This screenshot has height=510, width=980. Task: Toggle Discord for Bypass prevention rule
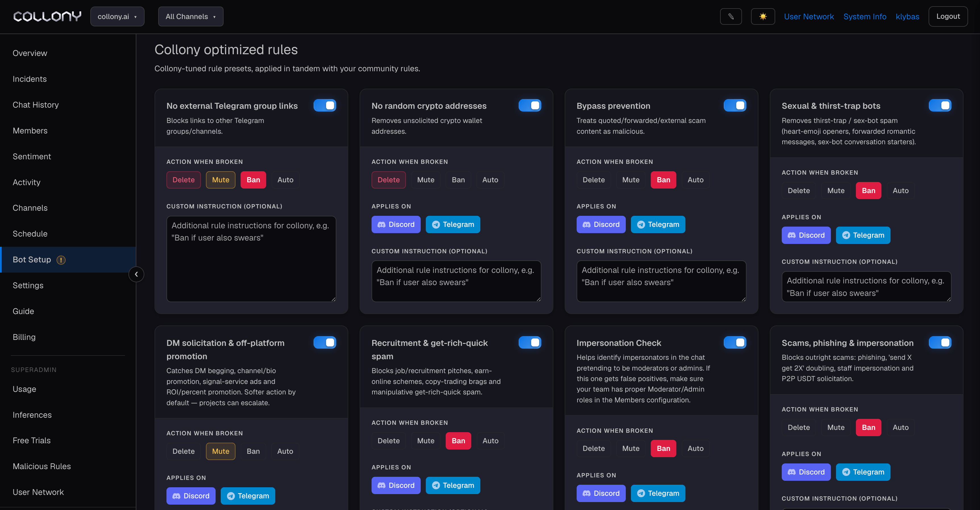point(601,224)
